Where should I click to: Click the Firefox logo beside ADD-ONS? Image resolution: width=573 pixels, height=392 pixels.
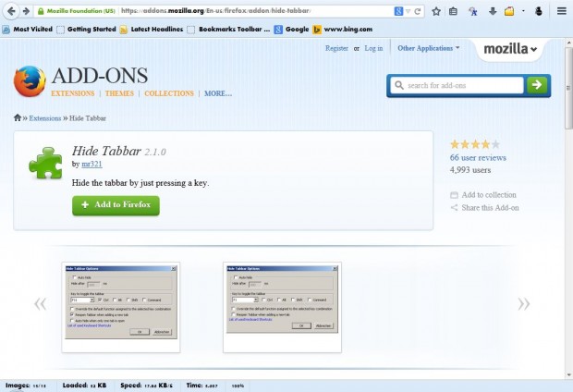pyautogui.click(x=30, y=81)
